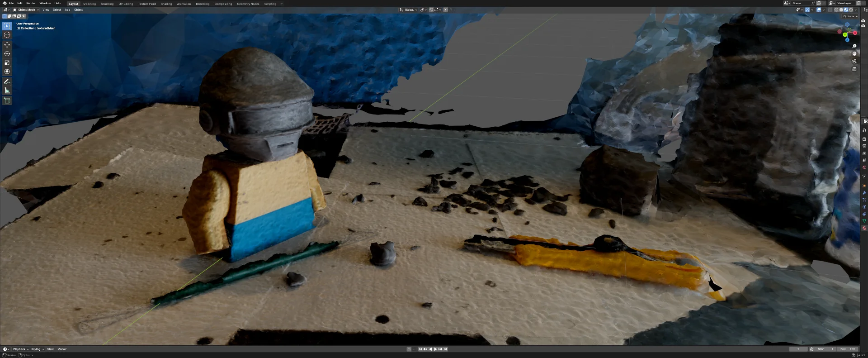Jump to previous keyframe
Image resolution: width=868 pixels, height=358 pixels.
425,349
